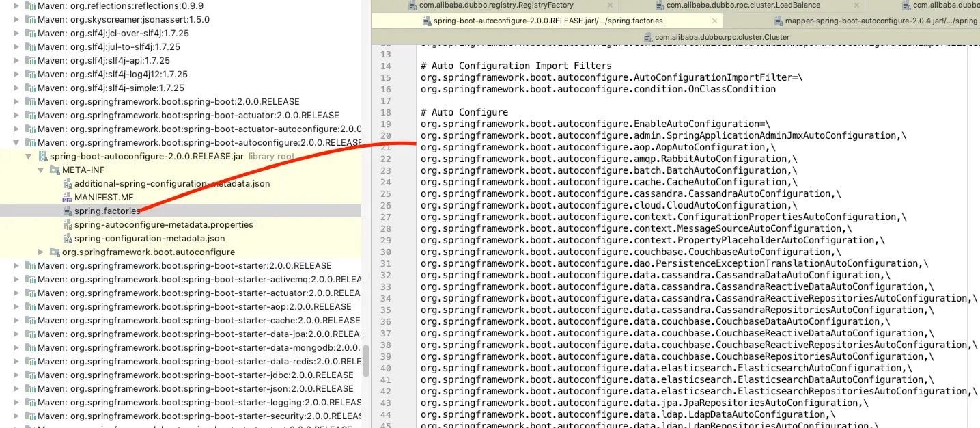Click library icon of spring-boot-starter:2.0.0.RELEASE
The width and height of the screenshot is (980, 428).
(30, 265)
